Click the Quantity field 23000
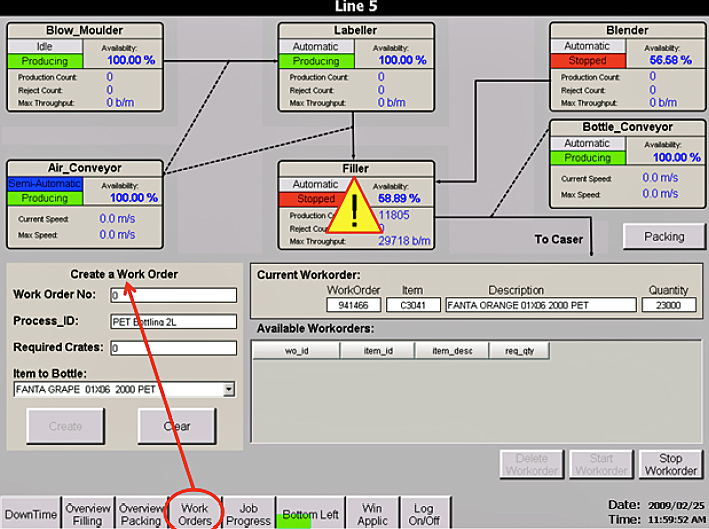The height and width of the screenshot is (529, 709). [669, 305]
